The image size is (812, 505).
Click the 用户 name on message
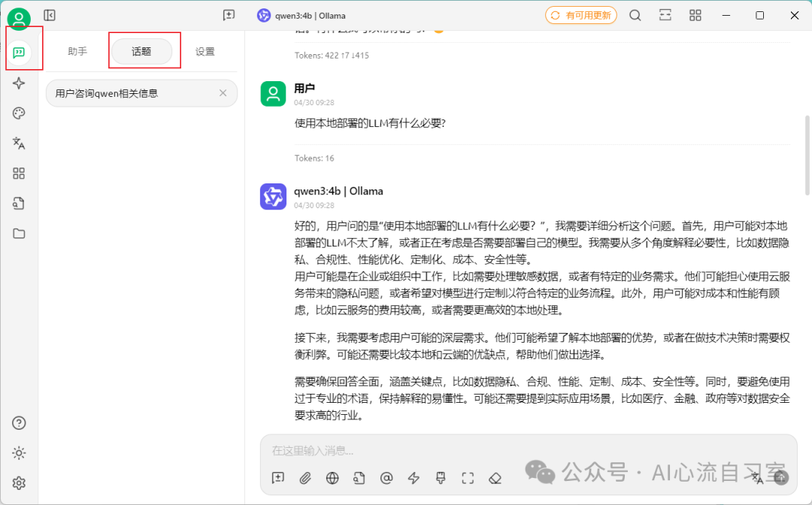[304, 89]
